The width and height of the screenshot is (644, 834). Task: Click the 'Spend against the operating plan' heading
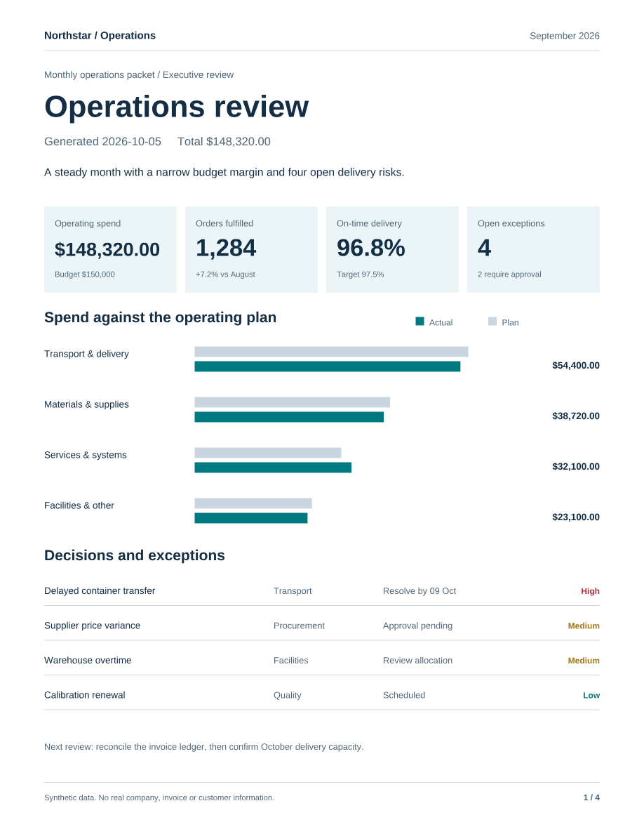pyautogui.click(x=160, y=317)
